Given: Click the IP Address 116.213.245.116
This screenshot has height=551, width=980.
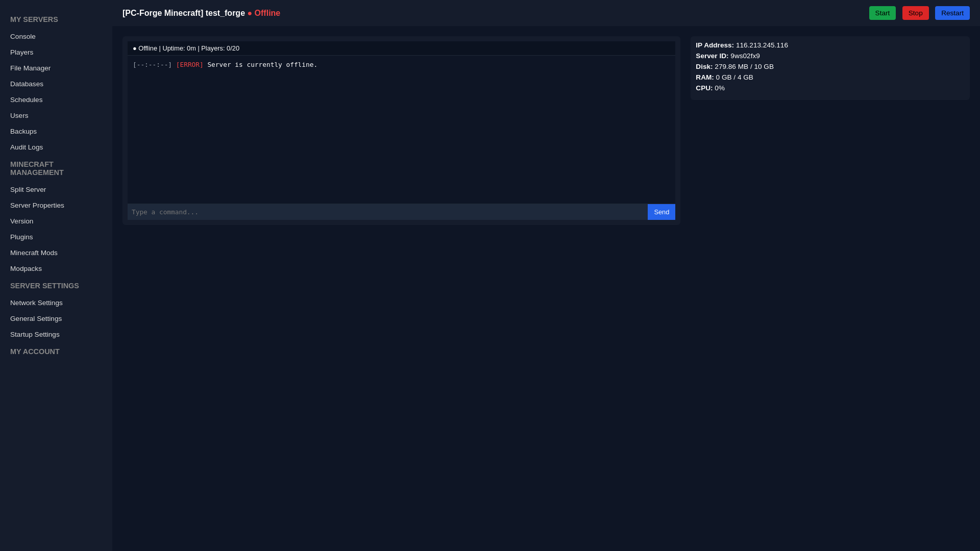Looking at the screenshot, I should [x=742, y=45].
